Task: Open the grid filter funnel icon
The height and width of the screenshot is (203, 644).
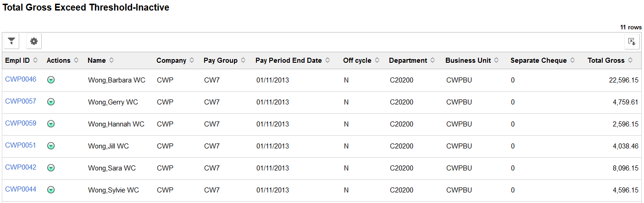Action: coord(11,41)
